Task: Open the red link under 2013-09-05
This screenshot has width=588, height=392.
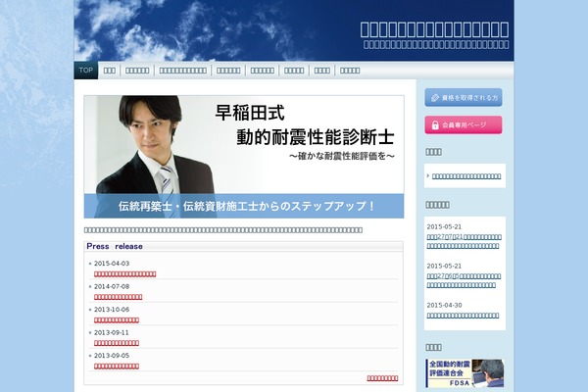Action: pyautogui.click(x=117, y=367)
